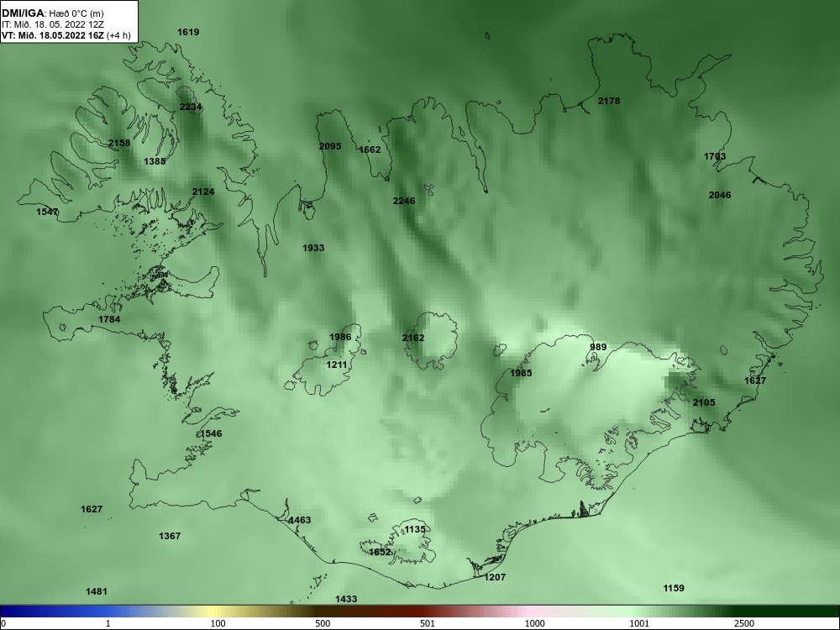Click the value label 2234

pyautogui.click(x=190, y=108)
